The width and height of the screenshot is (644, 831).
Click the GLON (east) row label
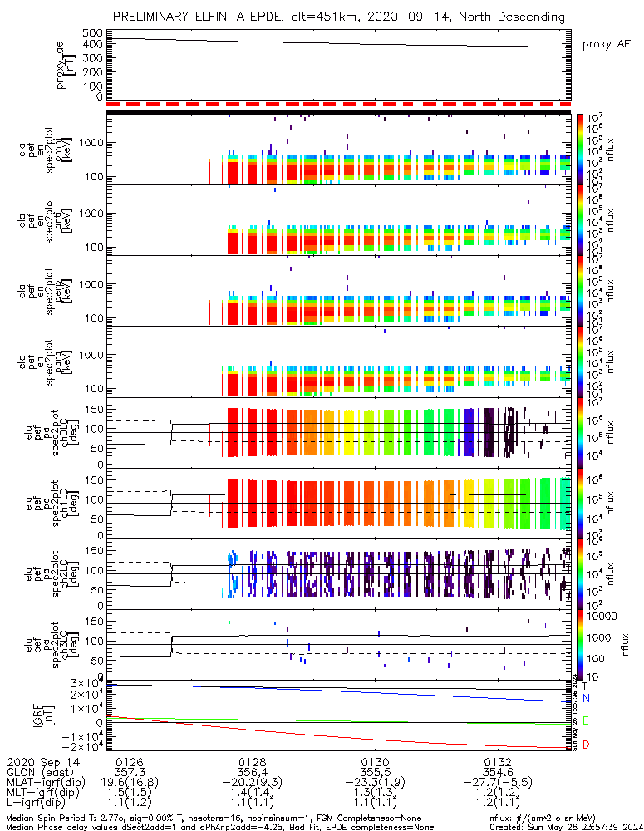(x=38, y=773)
